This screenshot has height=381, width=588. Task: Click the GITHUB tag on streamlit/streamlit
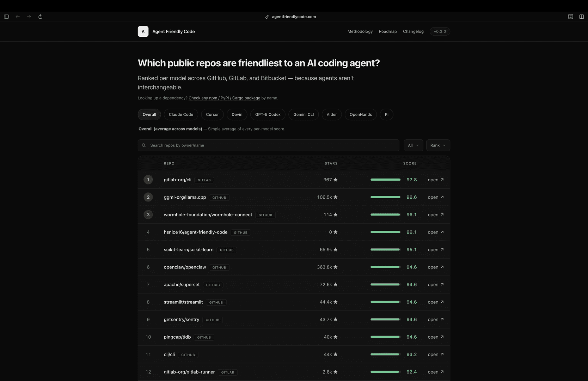click(x=216, y=302)
